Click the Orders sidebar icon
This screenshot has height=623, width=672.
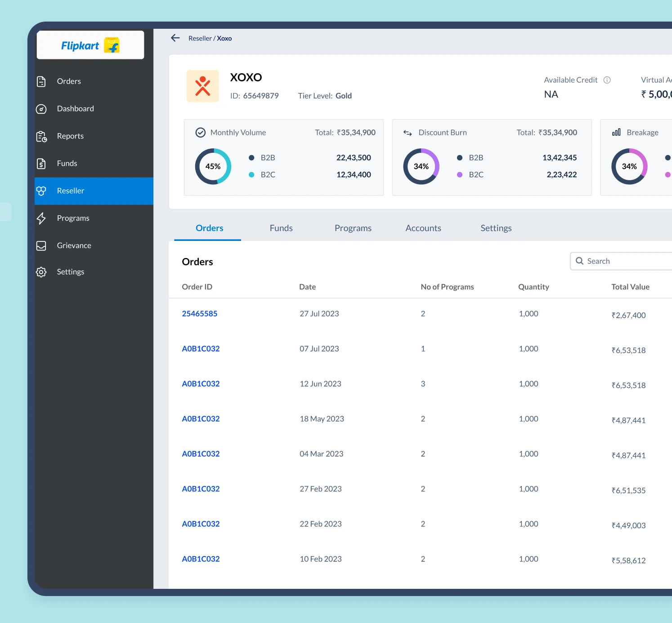[41, 81]
